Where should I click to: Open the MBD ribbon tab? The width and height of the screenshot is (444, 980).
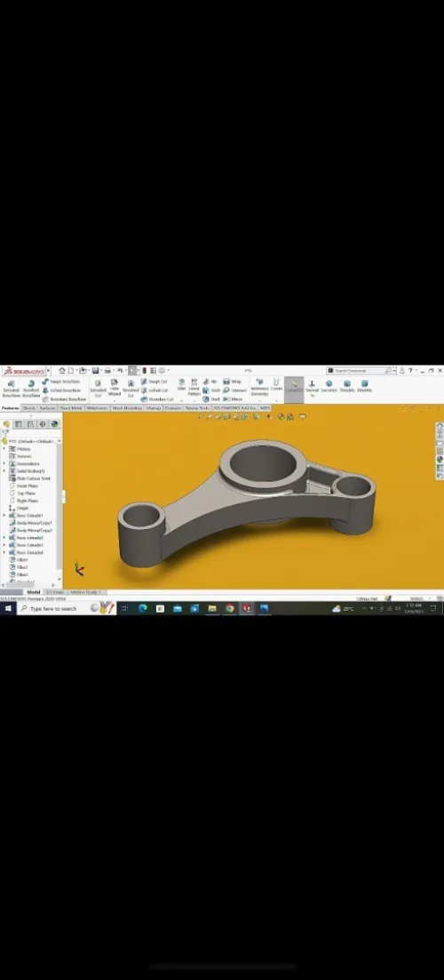click(x=266, y=408)
